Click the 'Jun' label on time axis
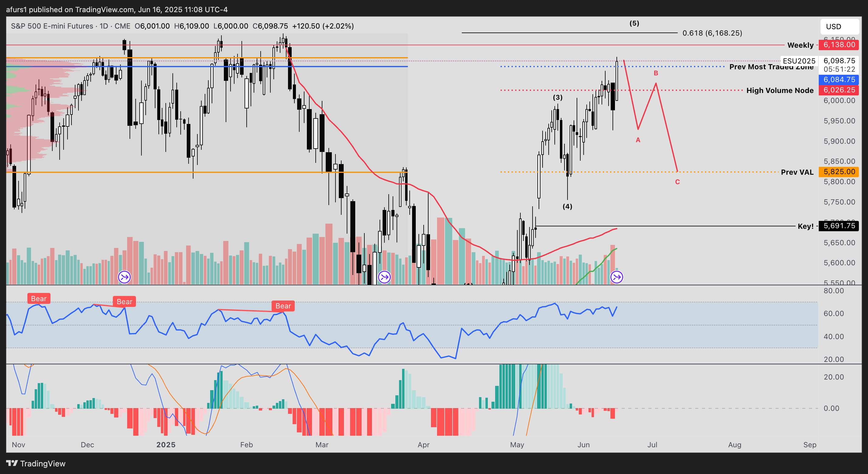Viewport: 868px width, 474px height. click(x=584, y=445)
